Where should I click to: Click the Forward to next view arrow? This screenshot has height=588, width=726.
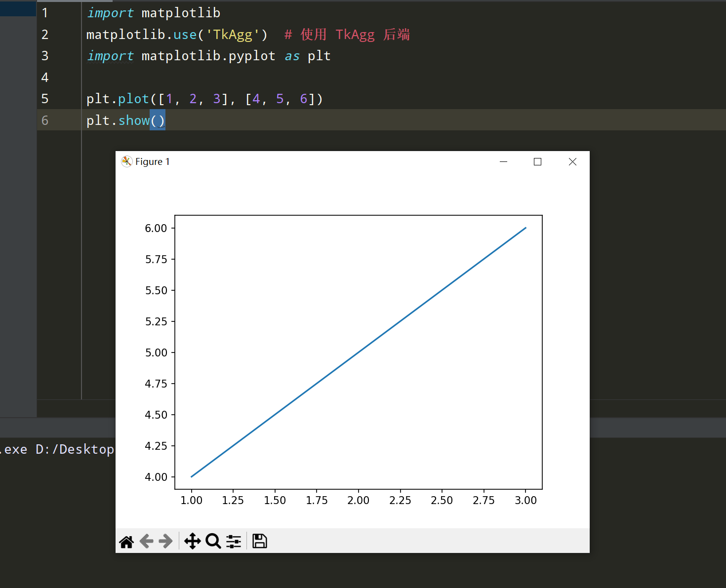[165, 542]
